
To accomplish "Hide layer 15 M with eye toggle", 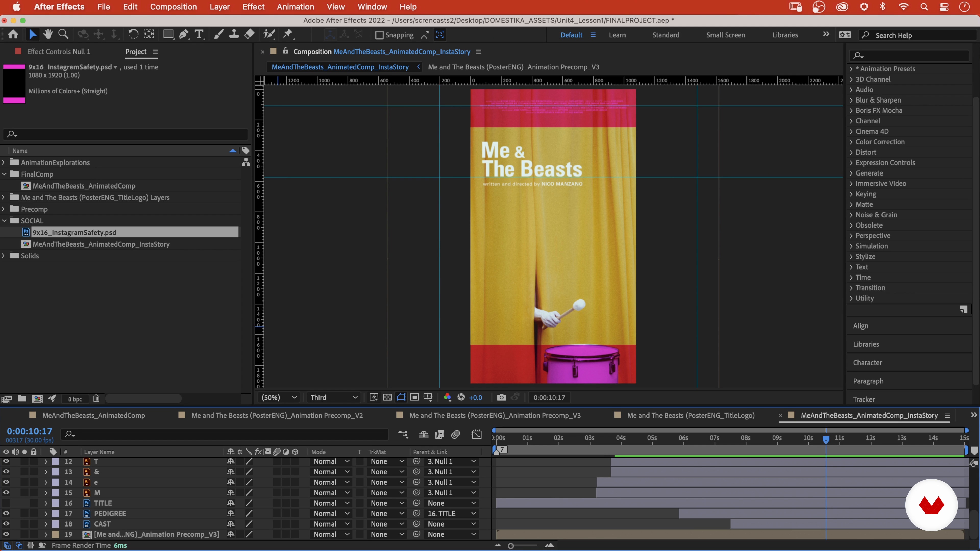I will [x=6, y=492].
